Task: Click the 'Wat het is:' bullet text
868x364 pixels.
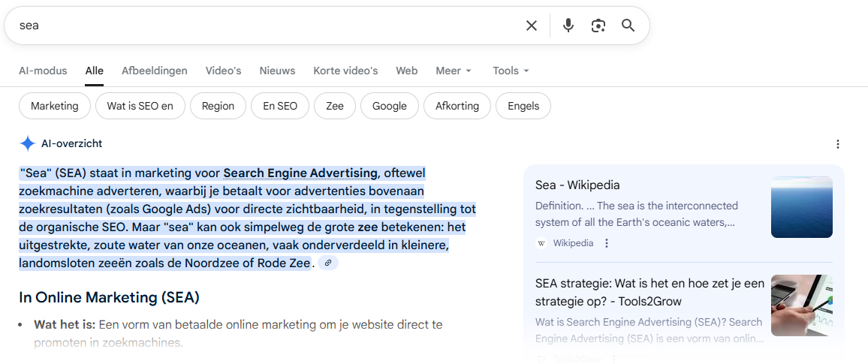Action: [x=65, y=325]
